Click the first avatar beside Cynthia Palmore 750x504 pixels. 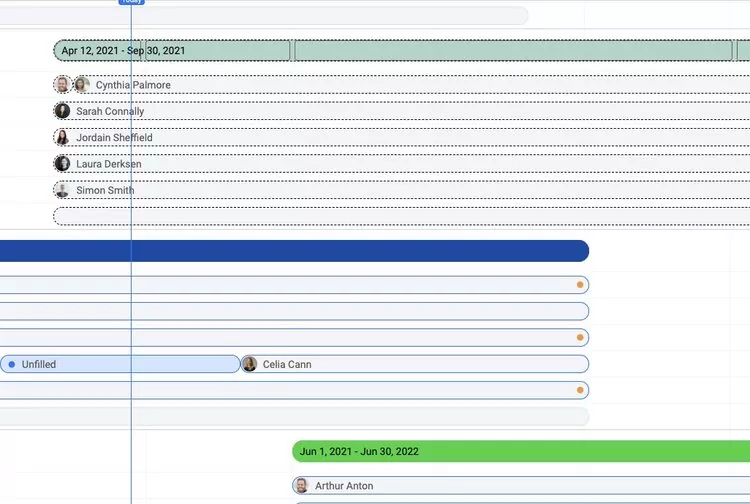point(63,85)
